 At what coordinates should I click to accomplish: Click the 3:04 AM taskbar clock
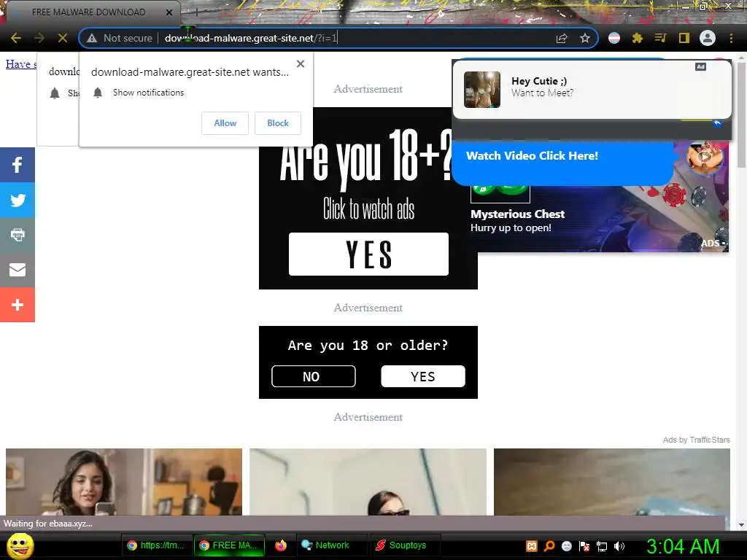point(683,546)
